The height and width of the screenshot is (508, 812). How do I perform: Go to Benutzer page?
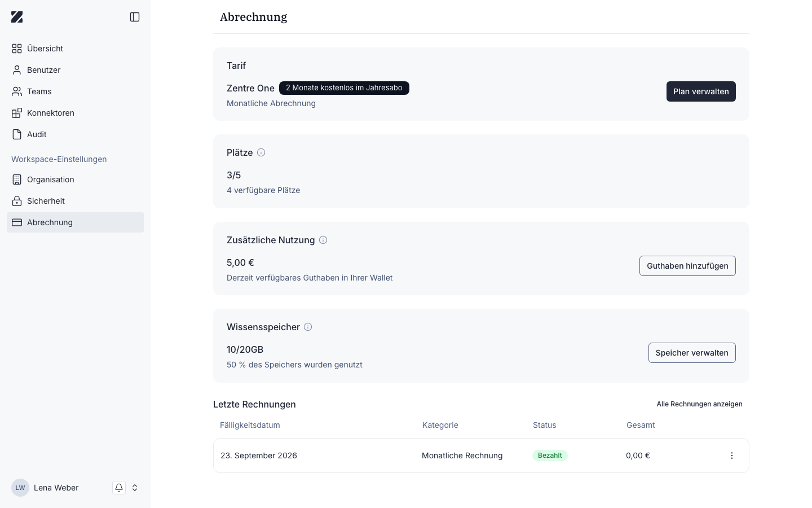click(75, 70)
